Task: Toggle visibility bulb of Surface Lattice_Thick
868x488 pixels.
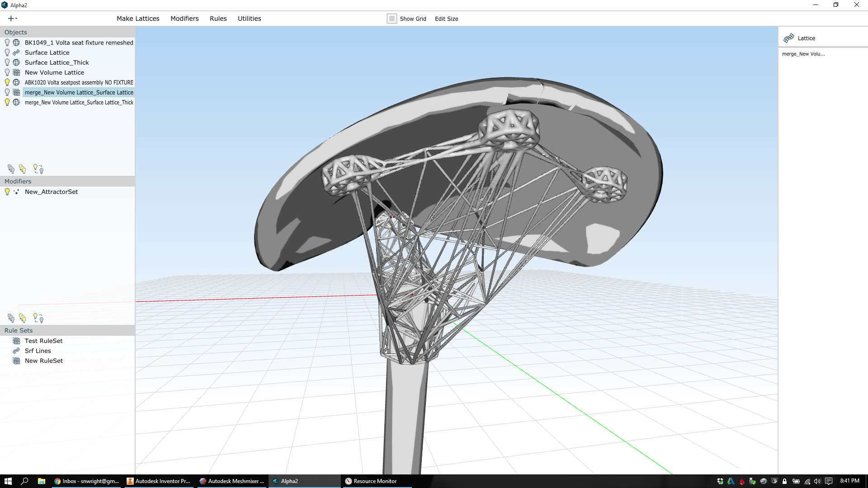Action: click(7, 62)
